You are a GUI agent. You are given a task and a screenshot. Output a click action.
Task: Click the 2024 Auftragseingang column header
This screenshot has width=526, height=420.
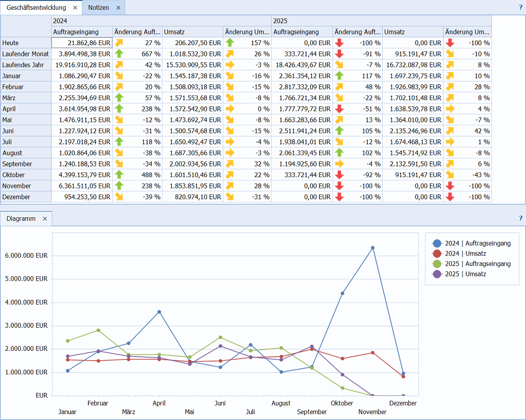(76, 32)
